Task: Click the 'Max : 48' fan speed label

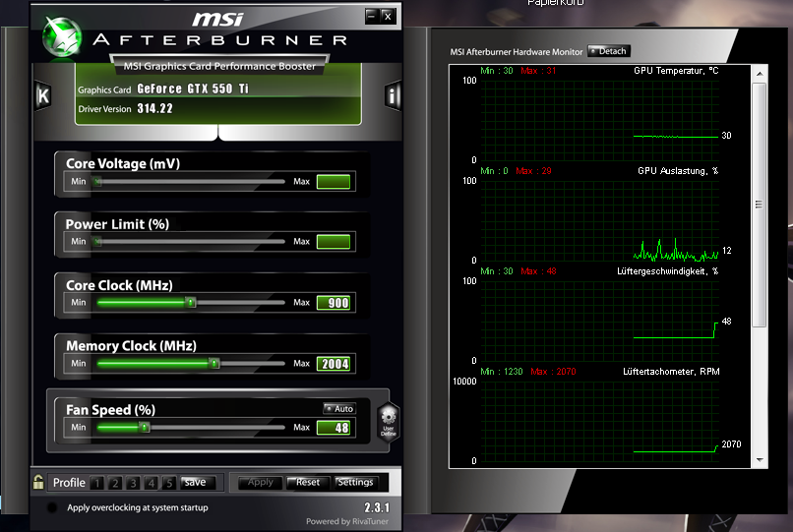Action: pos(538,271)
